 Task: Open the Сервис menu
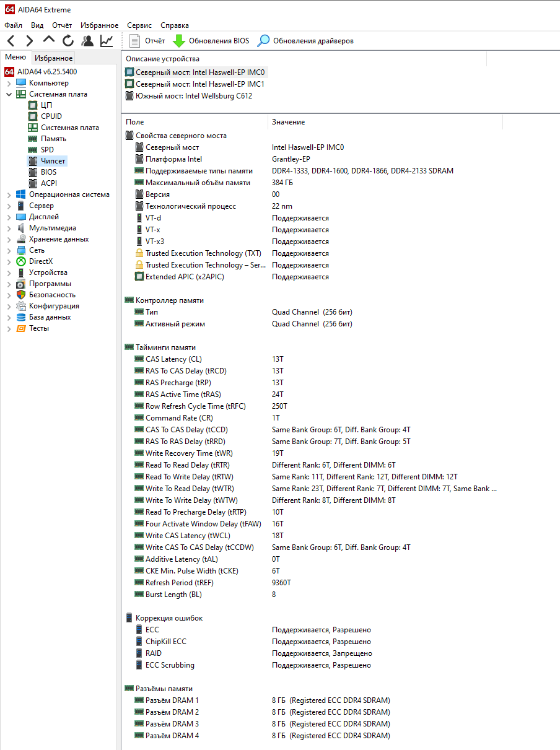tap(139, 25)
